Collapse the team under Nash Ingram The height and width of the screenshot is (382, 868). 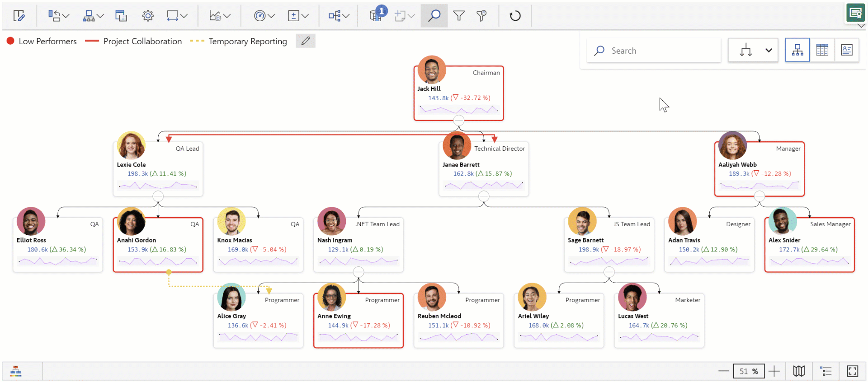(x=359, y=272)
